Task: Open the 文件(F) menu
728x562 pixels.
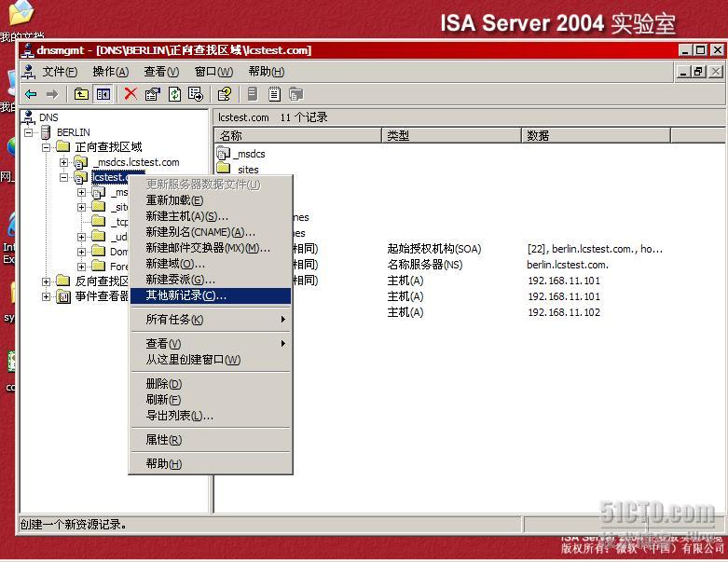Action: (60, 72)
